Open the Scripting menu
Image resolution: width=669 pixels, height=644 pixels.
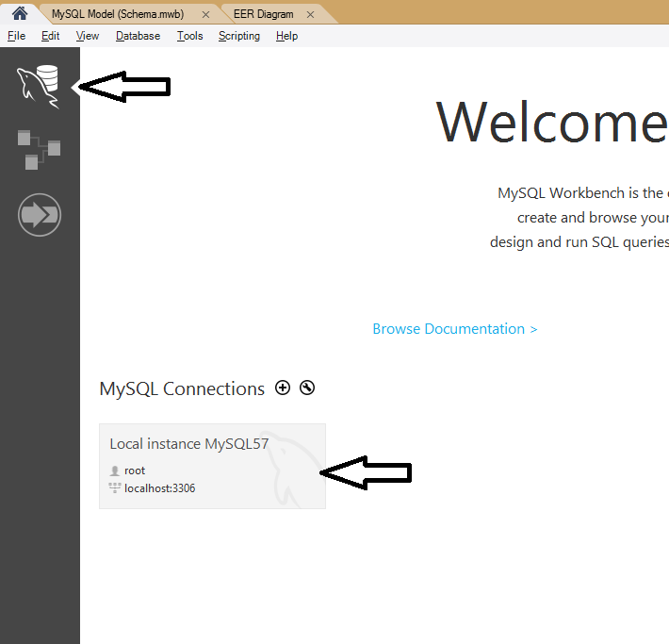(x=239, y=36)
